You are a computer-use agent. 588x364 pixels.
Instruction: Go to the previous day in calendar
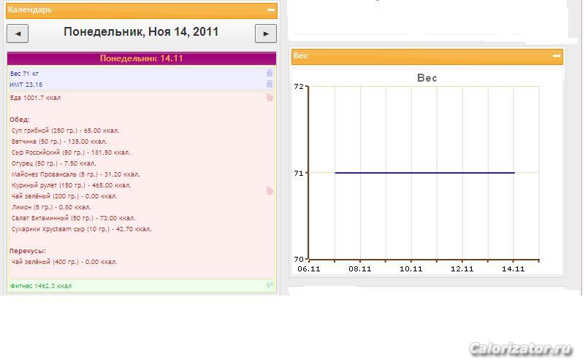[x=18, y=34]
